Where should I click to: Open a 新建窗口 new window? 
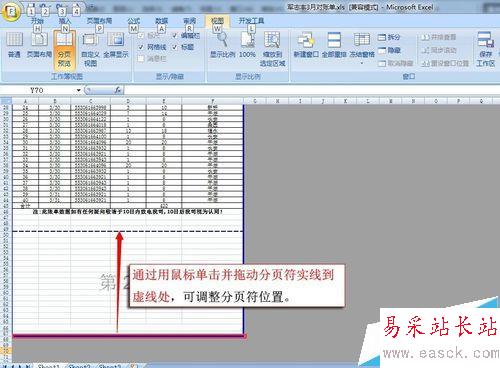[306, 45]
